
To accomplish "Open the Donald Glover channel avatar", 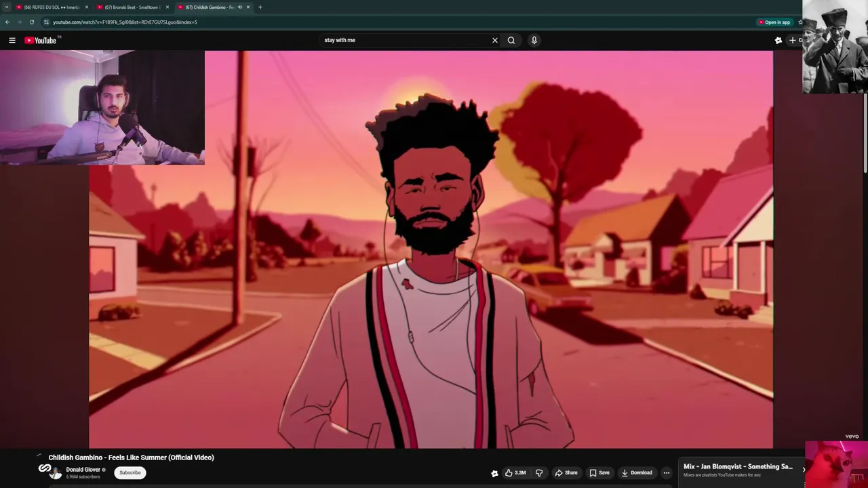I will (56, 473).
